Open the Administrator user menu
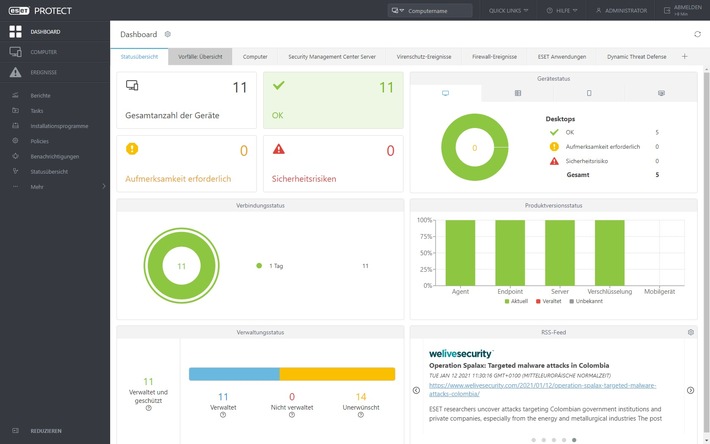Viewport: 710px width, 444px height. point(621,10)
